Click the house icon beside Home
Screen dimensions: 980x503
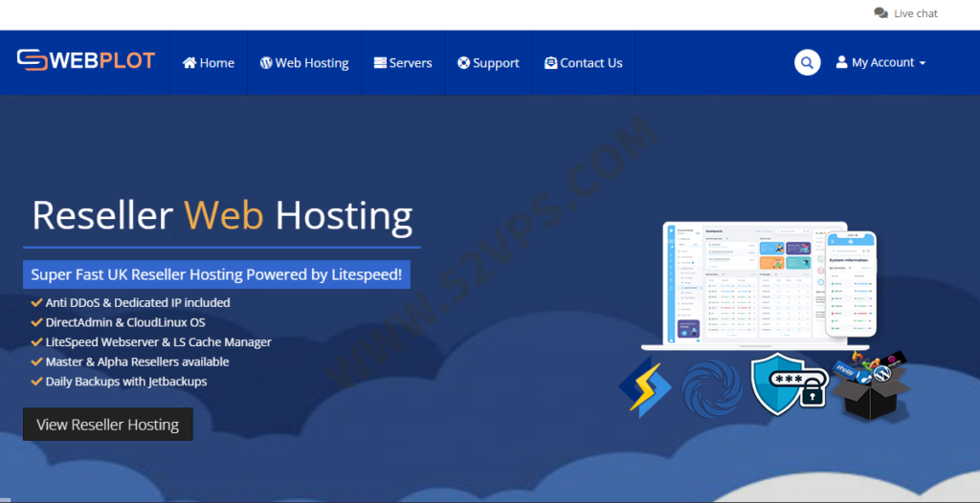click(x=189, y=62)
